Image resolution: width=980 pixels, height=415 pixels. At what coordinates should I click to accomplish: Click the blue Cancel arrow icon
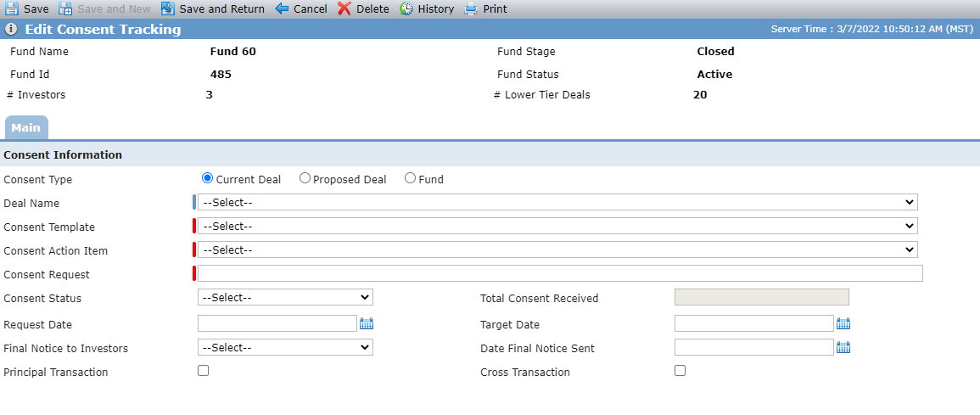click(x=282, y=8)
